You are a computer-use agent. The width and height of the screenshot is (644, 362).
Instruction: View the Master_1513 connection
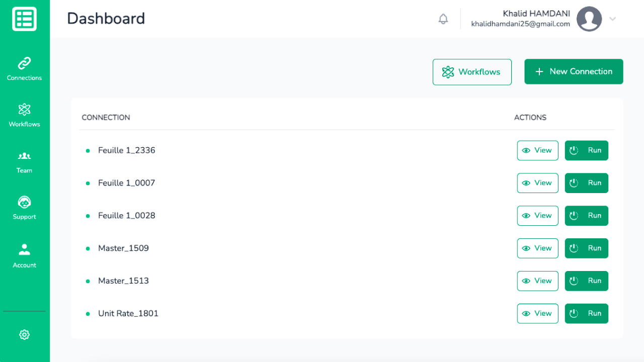(537, 281)
